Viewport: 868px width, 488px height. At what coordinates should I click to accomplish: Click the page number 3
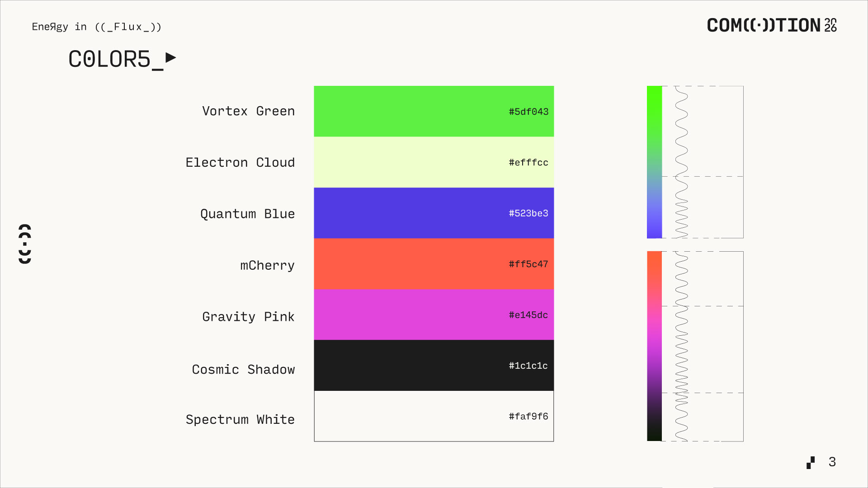click(832, 462)
